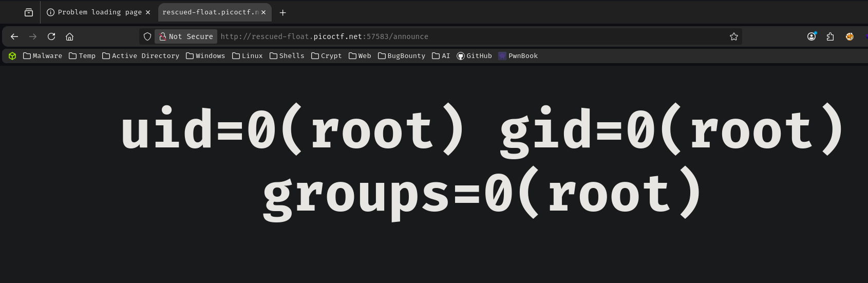Open the extensions puzzle-piece menu
Viewport: 868px width, 283px height.
tap(831, 36)
